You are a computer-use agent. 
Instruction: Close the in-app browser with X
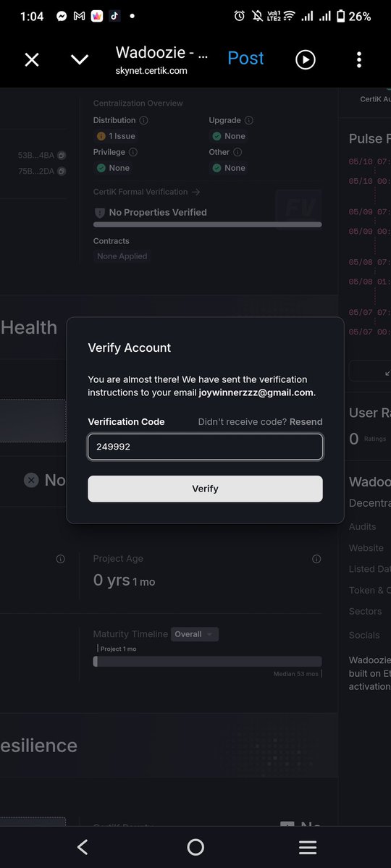tap(32, 60)
